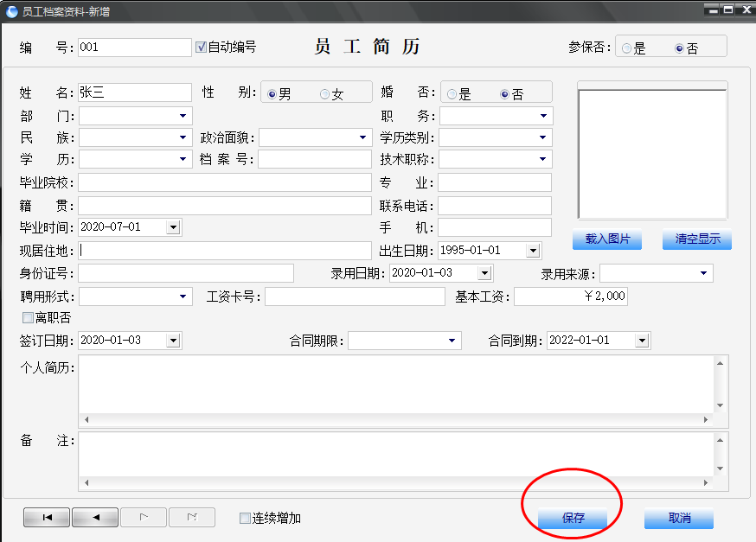Open the 合同到期 date picker
The height and width of the screenshot is (542, 756).
(x=642, y=341)
